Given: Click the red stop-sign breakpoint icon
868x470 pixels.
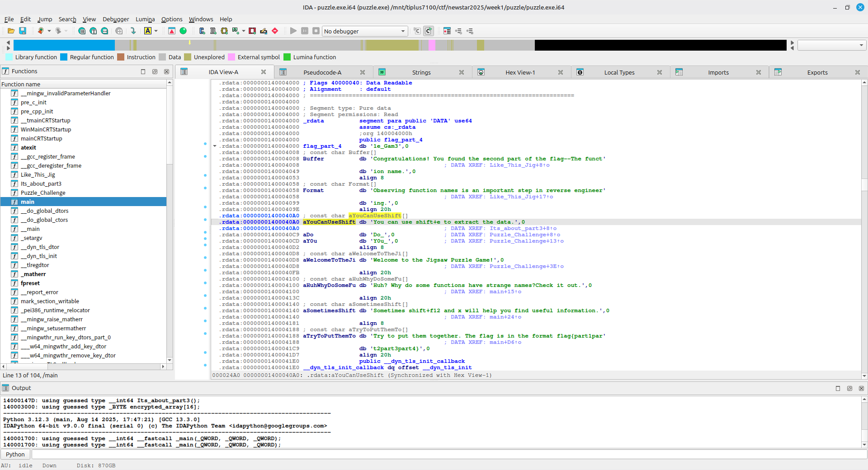Looking at the screenshot, I should coord(275,31).
